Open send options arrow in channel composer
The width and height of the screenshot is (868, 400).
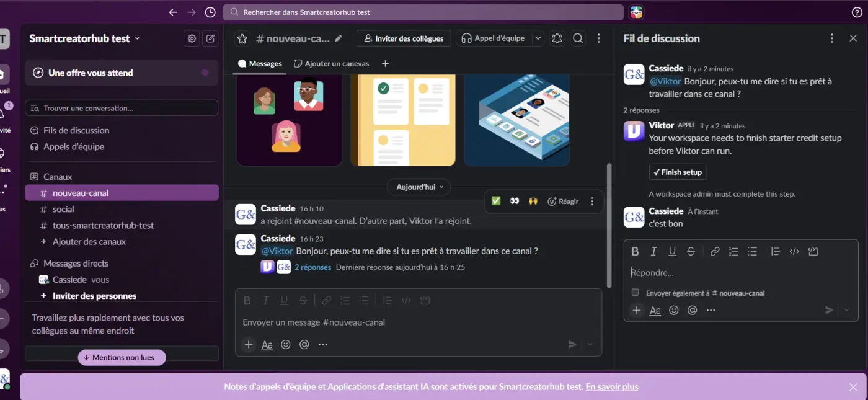pos(590,344)
